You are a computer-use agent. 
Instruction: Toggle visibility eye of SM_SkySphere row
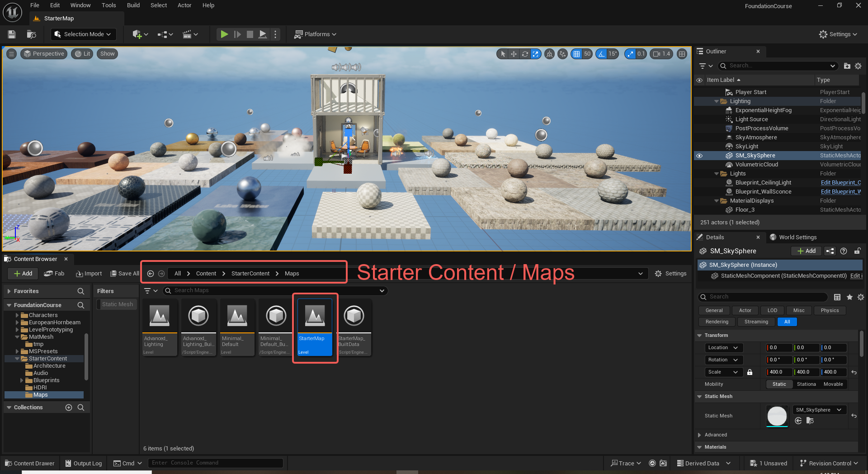(699, 156)
